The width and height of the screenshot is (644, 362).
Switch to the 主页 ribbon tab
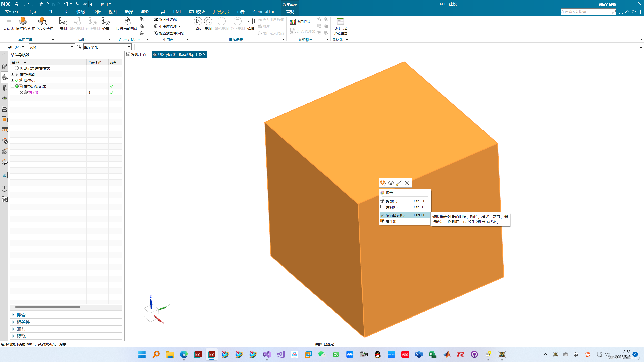(32, 12)
